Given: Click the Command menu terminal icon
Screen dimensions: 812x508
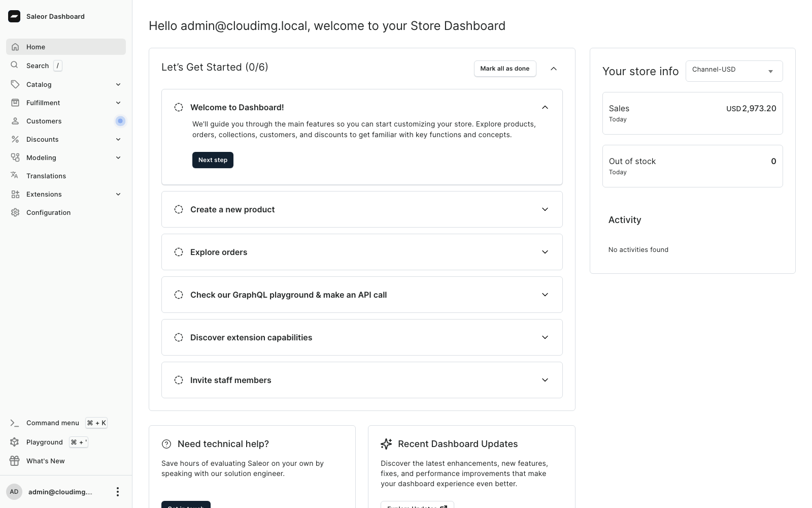Looking at the screenshot, I should click(15, 423).
